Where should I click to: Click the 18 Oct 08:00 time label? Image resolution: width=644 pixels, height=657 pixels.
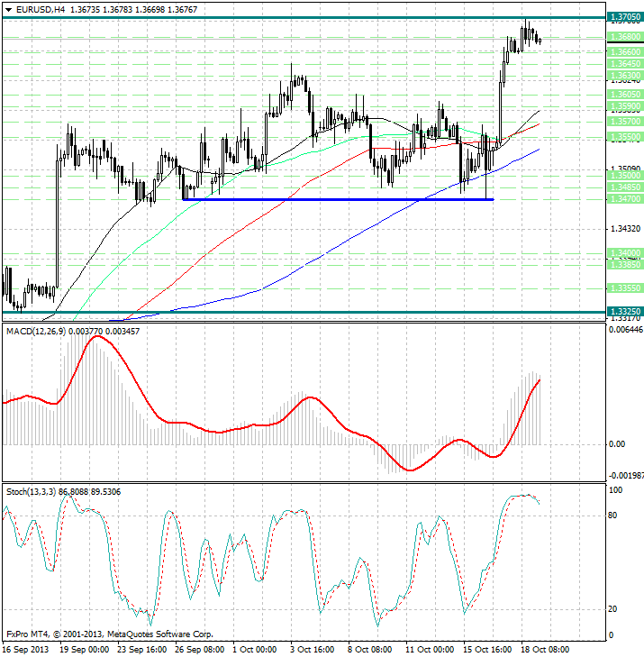pyautogui.click(x=545, y=650)
